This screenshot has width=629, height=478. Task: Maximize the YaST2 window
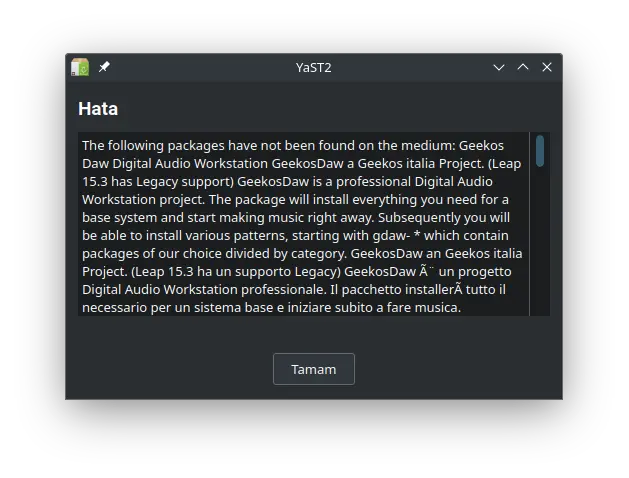click(523, 67)
